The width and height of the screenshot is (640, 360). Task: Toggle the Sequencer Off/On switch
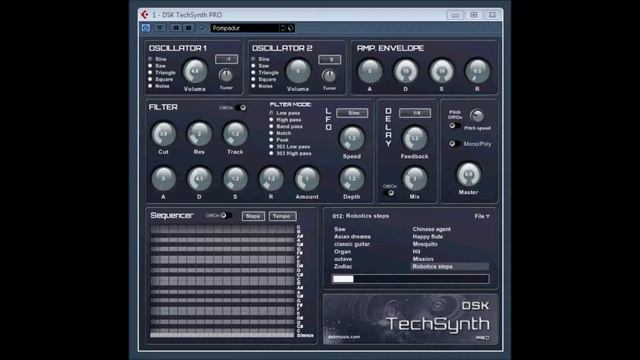[x=226, y=216]
